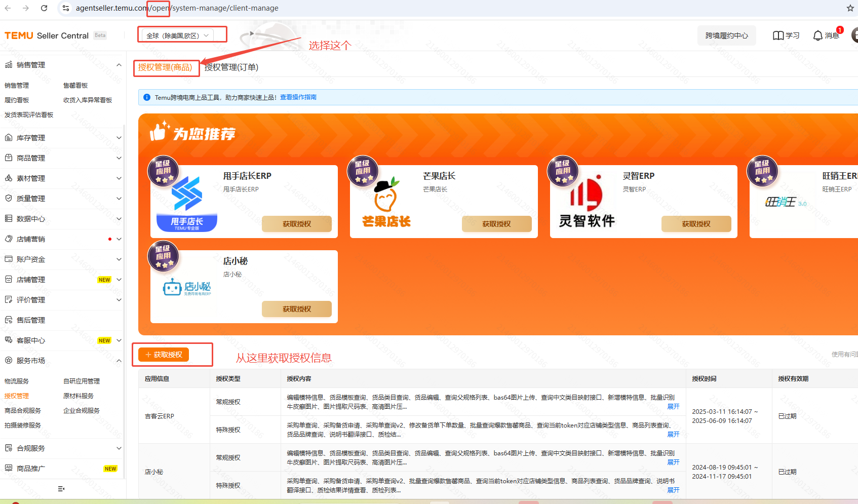Open the 查看操作指南 link
Viewport: 858px width, 504px height.
pos(298,97)
